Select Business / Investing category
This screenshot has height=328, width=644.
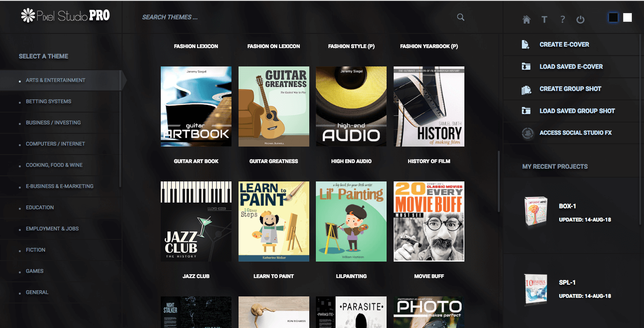pos(60,123)
